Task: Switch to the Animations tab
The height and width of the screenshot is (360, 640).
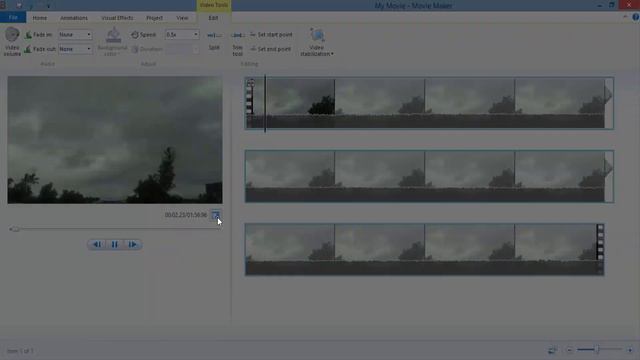Action: pyautogui.click(x=74, y=18)
